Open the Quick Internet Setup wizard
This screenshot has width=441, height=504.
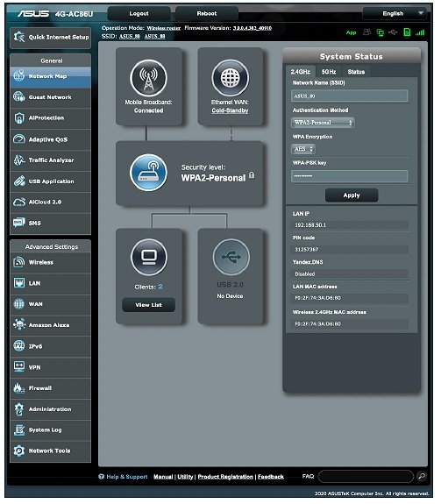click(51, 38)
